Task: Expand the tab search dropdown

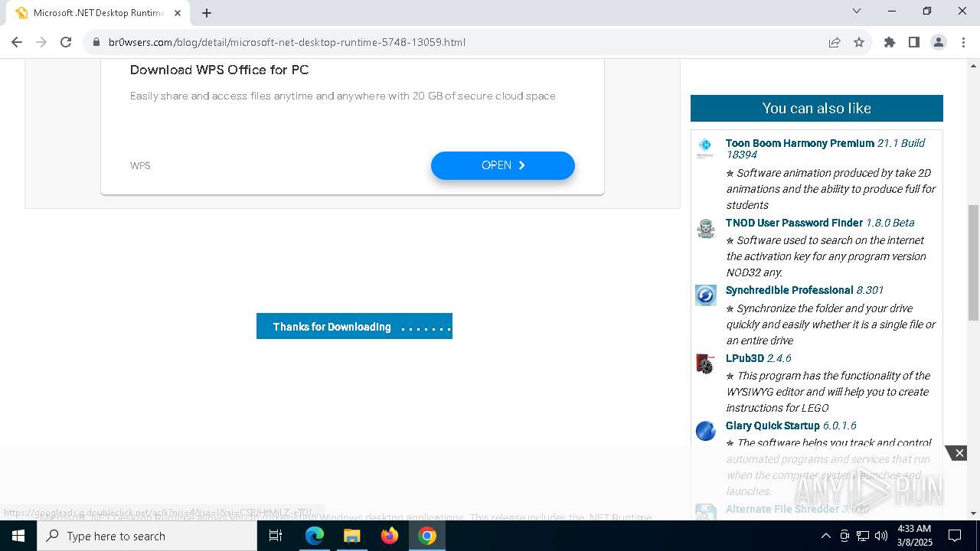Action: pos(857,11)
